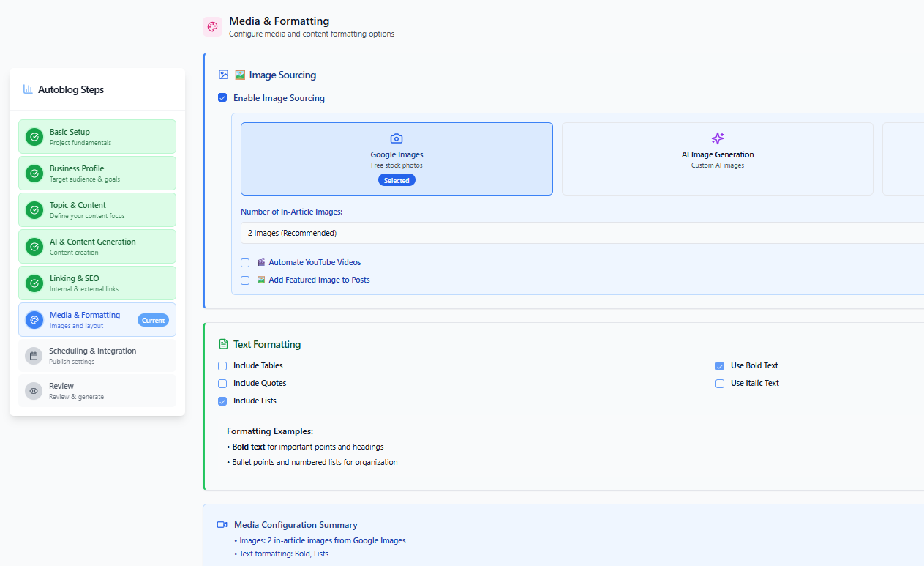Click the Scheduling & Integration calendar icon
Image resolution: width=924 pixels, height=566 pixels.
(34, 356)
